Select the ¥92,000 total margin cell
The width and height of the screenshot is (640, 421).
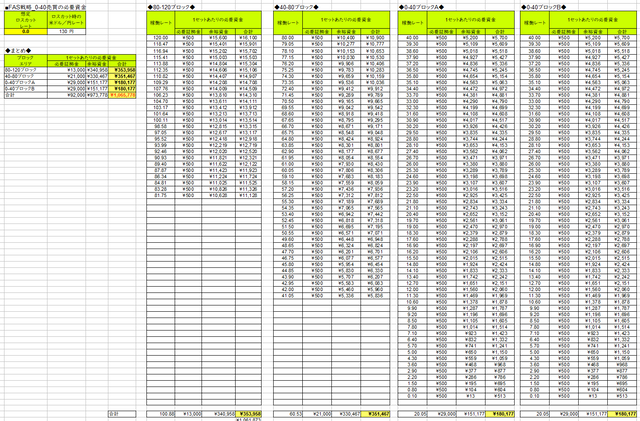67,95
